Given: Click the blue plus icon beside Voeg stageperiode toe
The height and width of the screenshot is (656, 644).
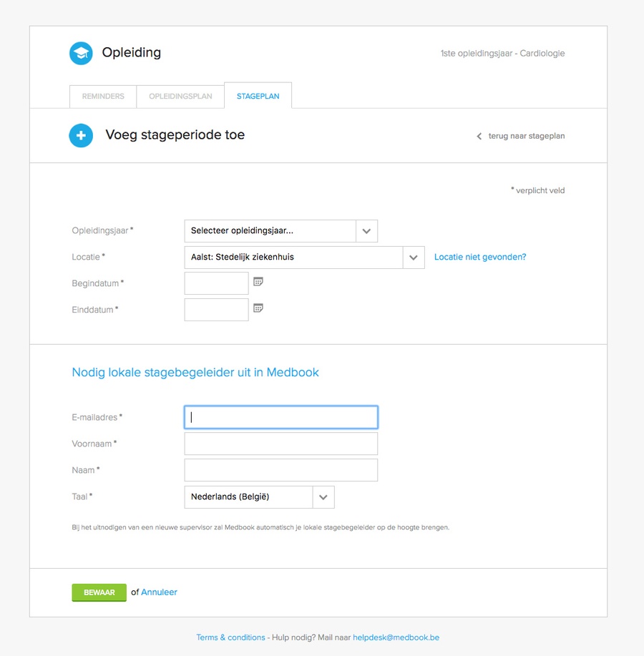Looking at the screenshot, I should pyautogui.click(x=81, y=135).
